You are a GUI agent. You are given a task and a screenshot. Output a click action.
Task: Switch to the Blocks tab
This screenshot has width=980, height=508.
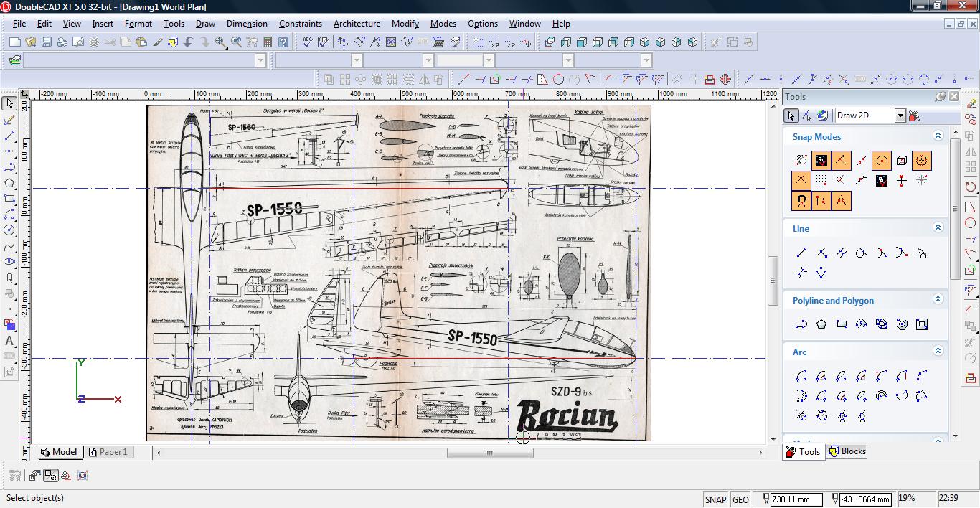pyautogui.click(x=847, y=451)
